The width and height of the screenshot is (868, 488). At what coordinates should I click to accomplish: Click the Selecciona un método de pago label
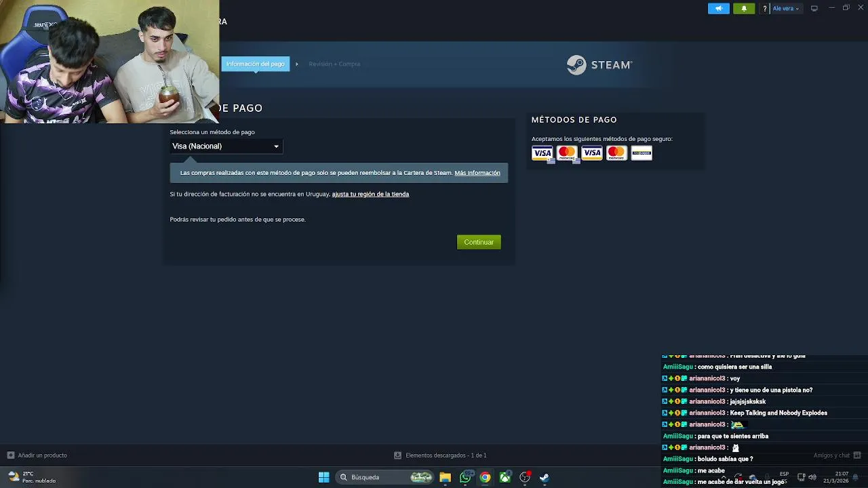click(212, 132)
